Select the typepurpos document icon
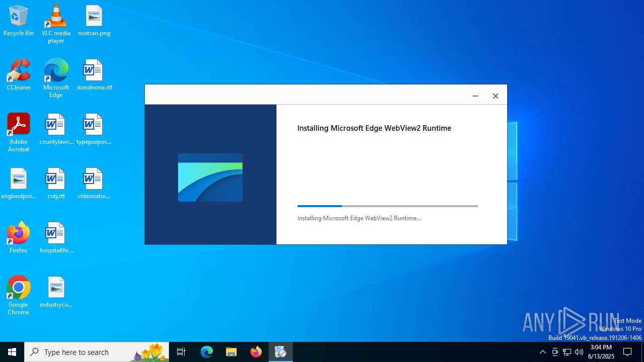The width and height of the screenshot is (644, 362). (x=94, y=130)
